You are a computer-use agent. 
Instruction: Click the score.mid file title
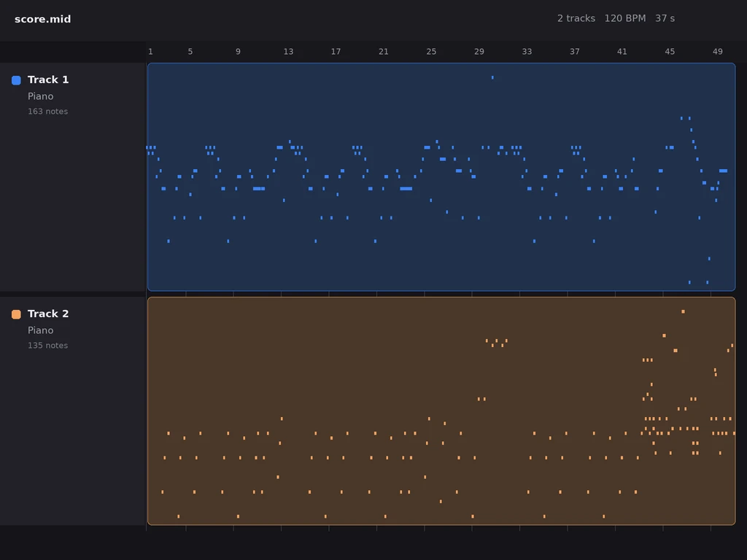pos(43,19)
